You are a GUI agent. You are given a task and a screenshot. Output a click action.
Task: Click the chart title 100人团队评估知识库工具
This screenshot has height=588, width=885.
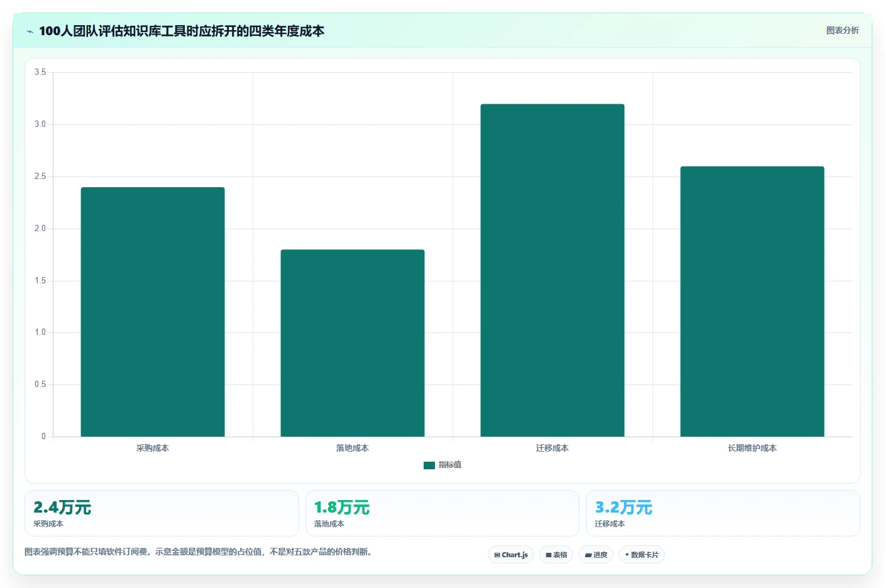pos(182,31)
